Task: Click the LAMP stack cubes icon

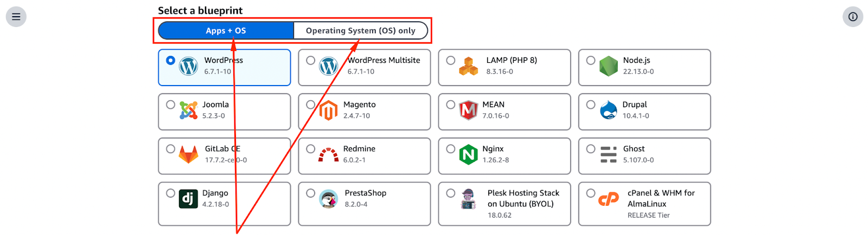Action: click(x=469, y=66)
